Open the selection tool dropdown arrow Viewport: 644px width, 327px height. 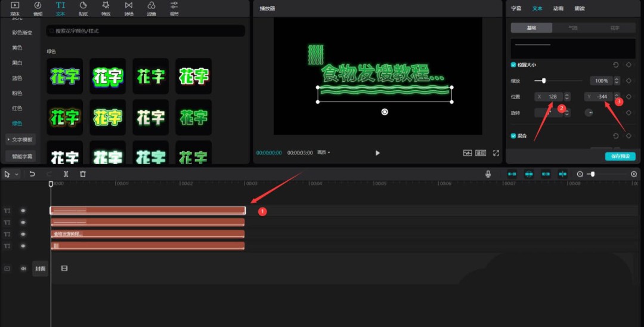pos(17,174)
